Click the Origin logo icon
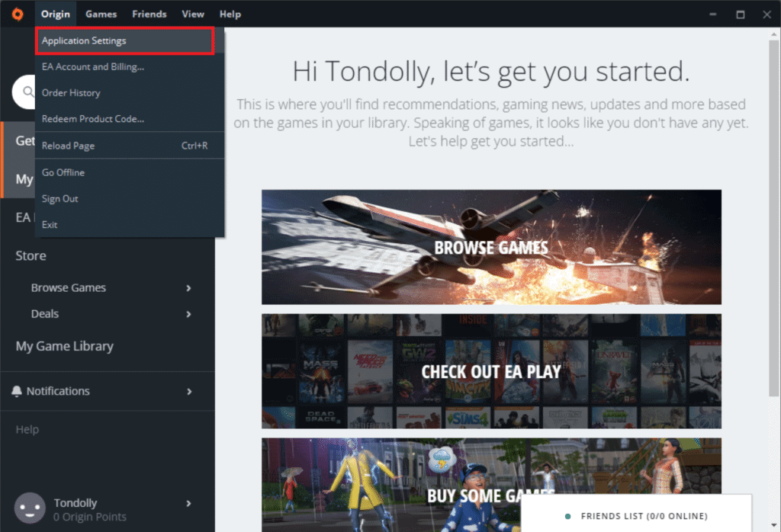This screenshot has width=781, height=532. click(17, 13)
